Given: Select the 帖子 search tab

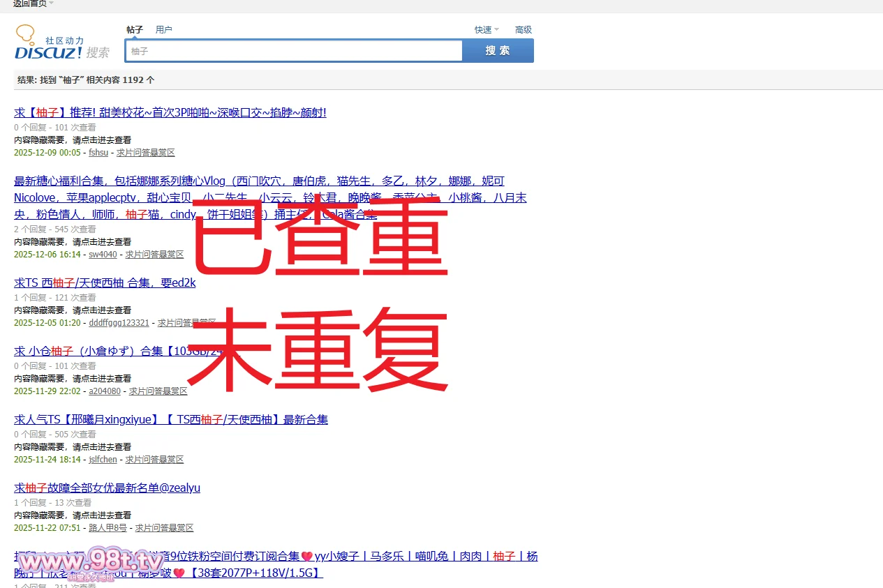Looking at the screenshot, I should pos(135,29).
